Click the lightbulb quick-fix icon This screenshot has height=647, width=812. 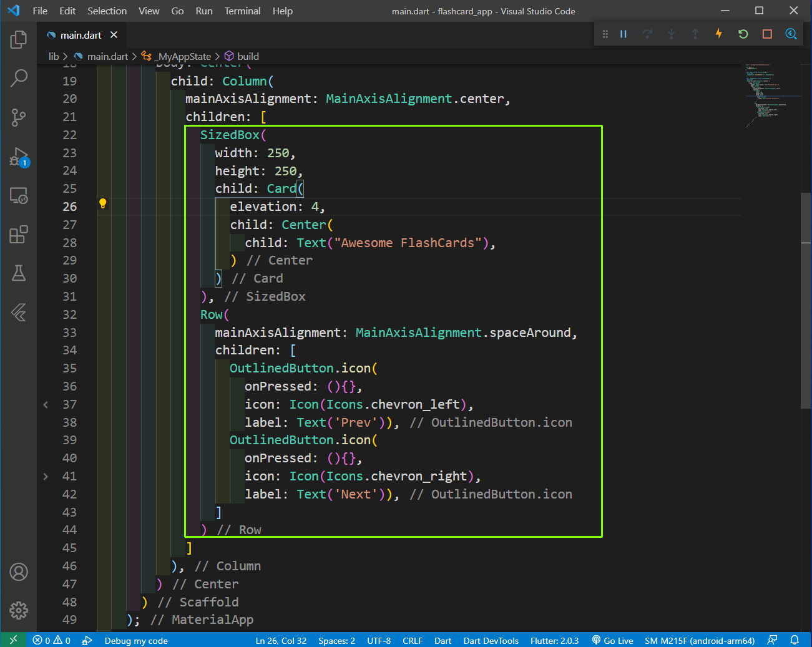[103, 203]
